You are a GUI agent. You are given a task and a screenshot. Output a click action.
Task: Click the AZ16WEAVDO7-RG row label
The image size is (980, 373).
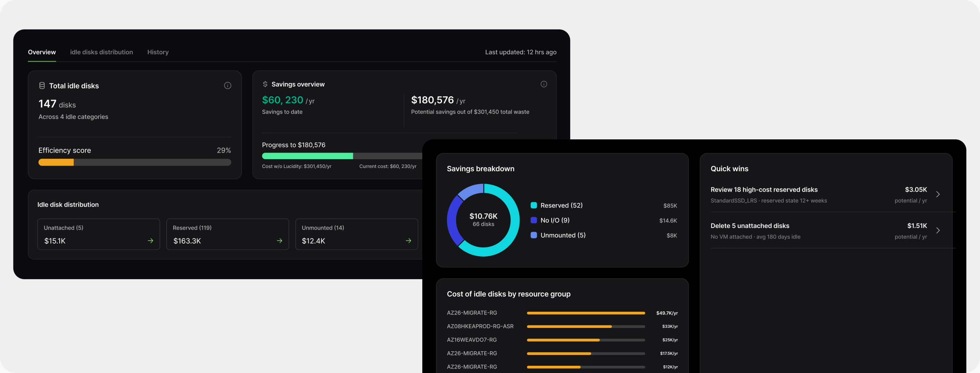tap(472, 340)
